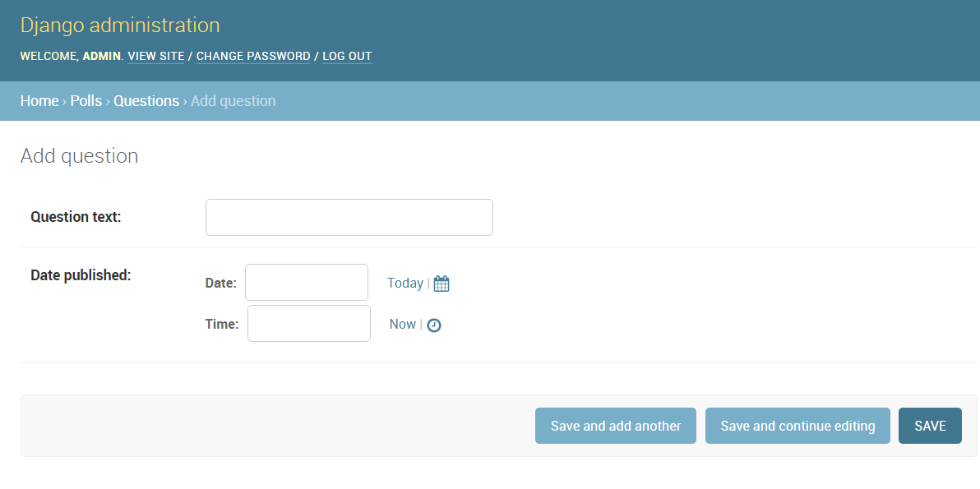Click the LOG OUT link
Viewport: 980px width, 489px height.
pos(347,56)
